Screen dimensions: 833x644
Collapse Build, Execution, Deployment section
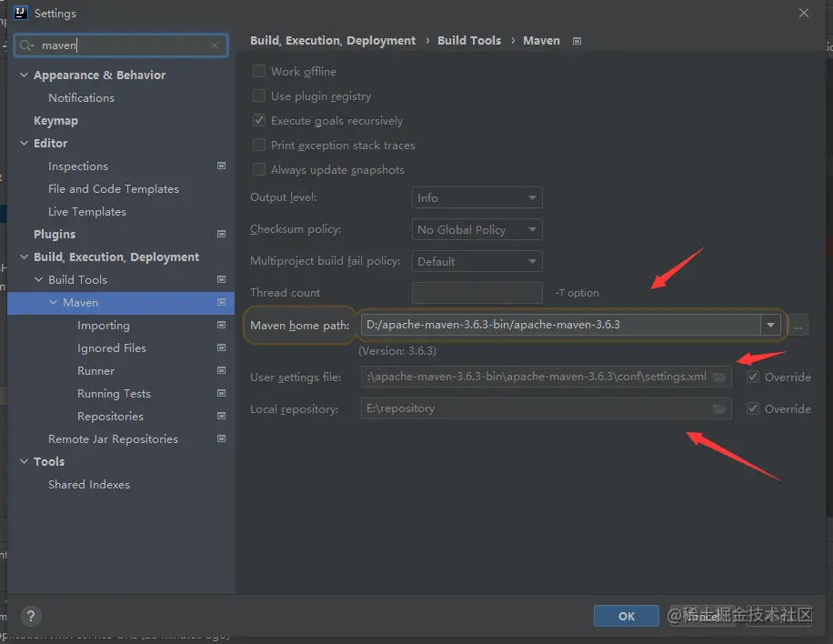click(x=24, y=257)
